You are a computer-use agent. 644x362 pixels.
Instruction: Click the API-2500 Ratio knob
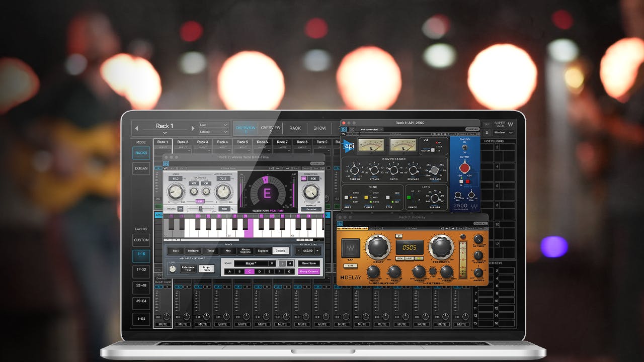click(x=393, y=170)
